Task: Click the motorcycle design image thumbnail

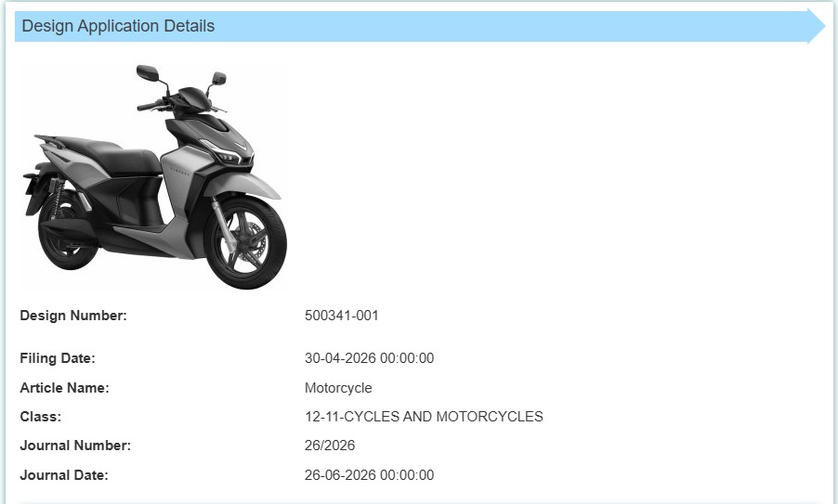Action: pyautogui.click(x=155, y=177)
